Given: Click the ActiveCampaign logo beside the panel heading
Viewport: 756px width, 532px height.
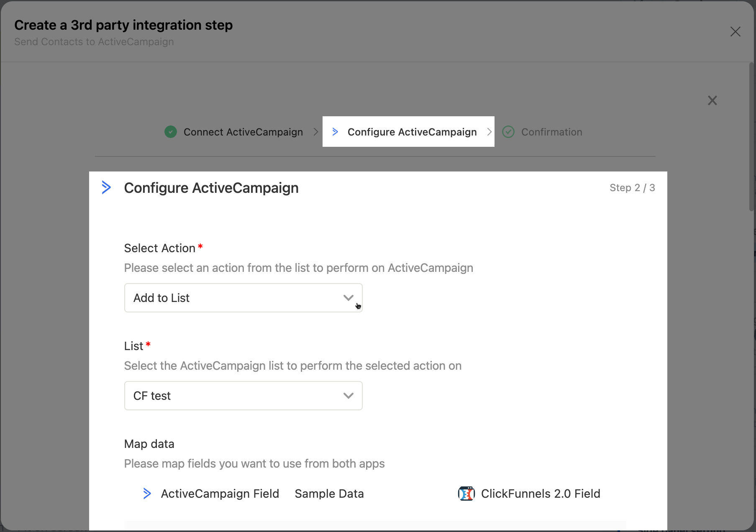Looking at the screenshot, I should pyautogui.click(x=106, y=187).
